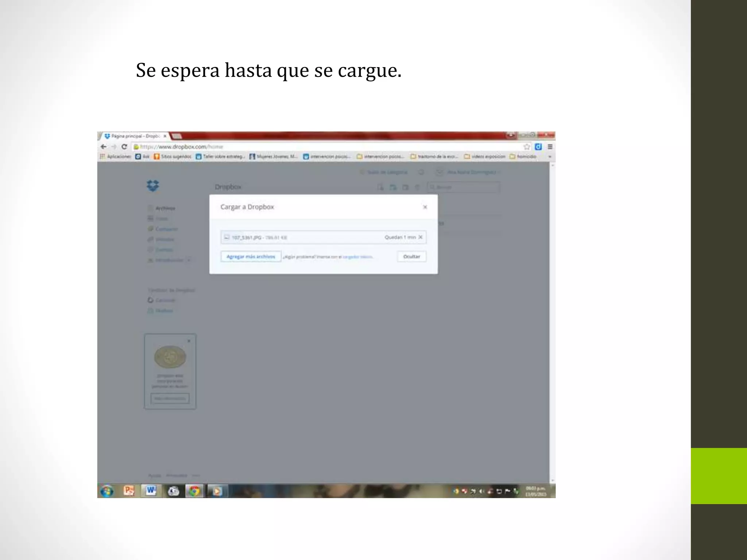
Task: Open intervencion psicos... folder bookmark
Action: (x=380, y=156)
